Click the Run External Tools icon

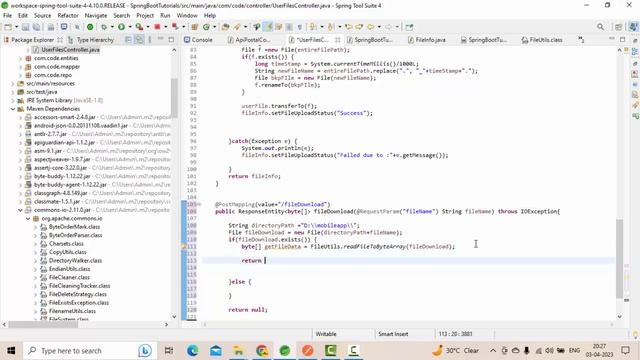pyautogui.click(x=139, y=27)
